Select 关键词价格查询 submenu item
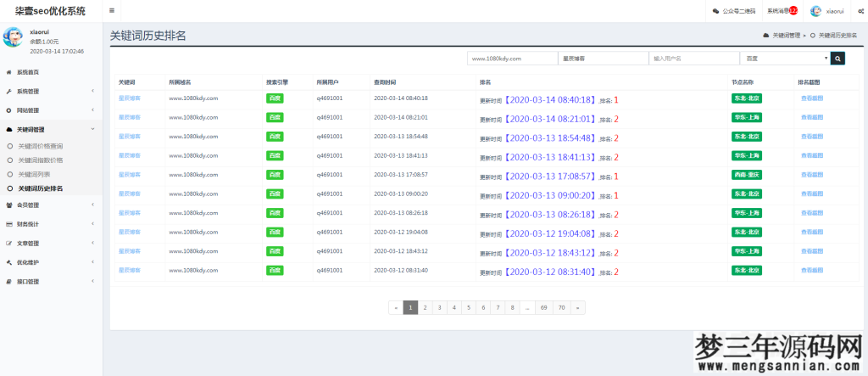This screenshot has width=868, height=376. [41, 146]
